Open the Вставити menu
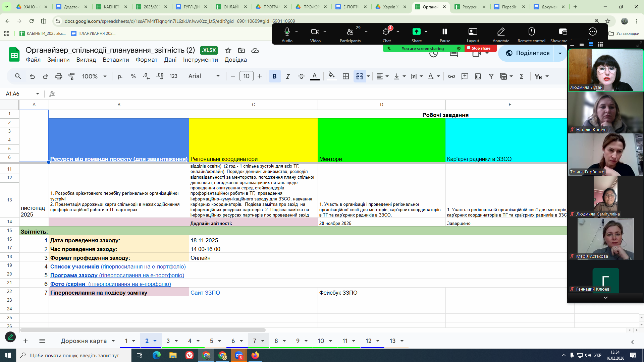The image size is (644, 362). pos(116,60)
